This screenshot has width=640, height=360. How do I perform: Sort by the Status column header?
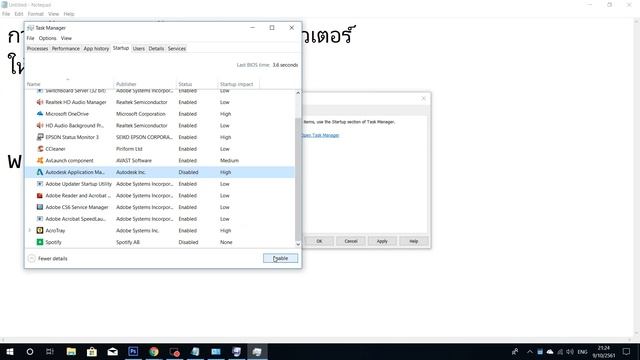click(x=198, y=84)
